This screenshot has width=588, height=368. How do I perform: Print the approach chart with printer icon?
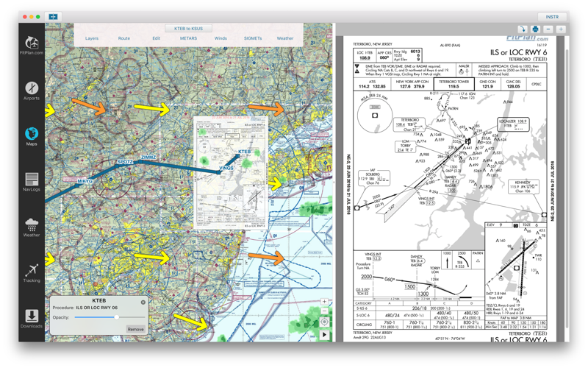(x=535, y=29)
